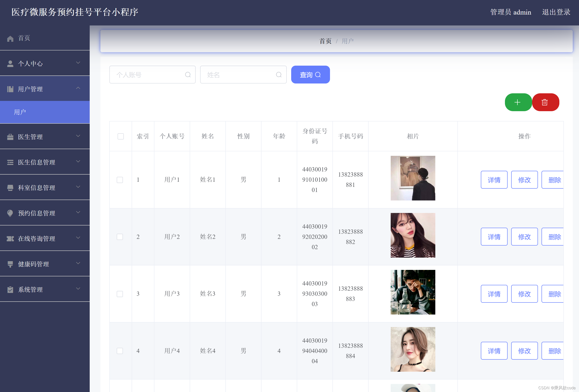Click the green plus button to add user
Screen dimensions: 579x392
pyautogui.click(x=518, y=102)
